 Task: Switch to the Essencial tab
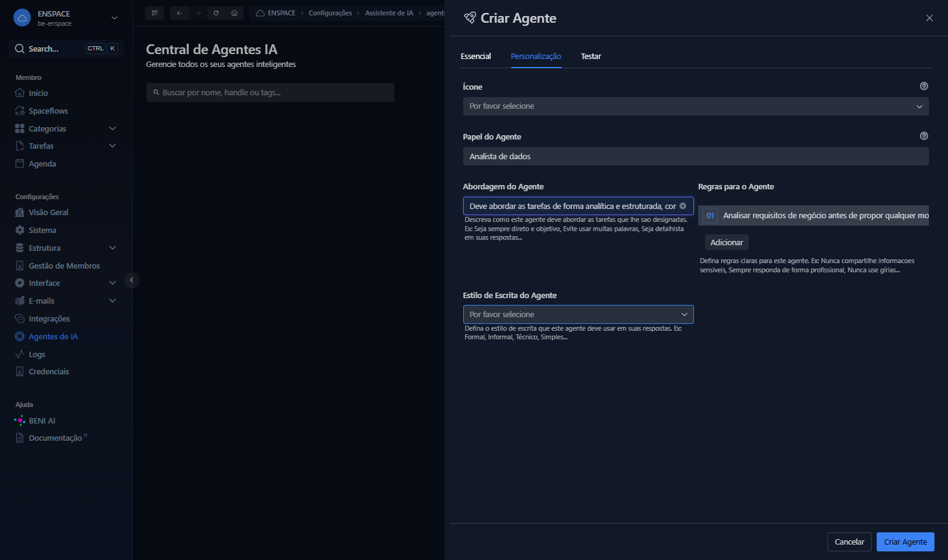coord(476,56)
